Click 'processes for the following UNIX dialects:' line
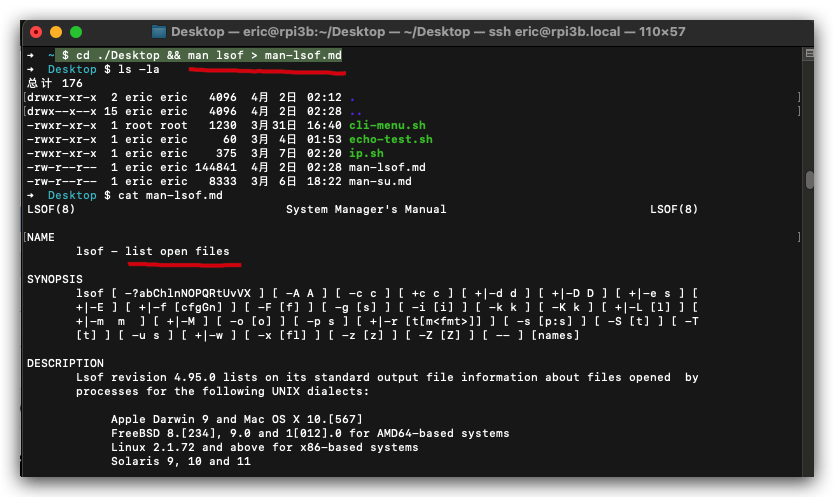The image size is (834, 497). (222, 391)
